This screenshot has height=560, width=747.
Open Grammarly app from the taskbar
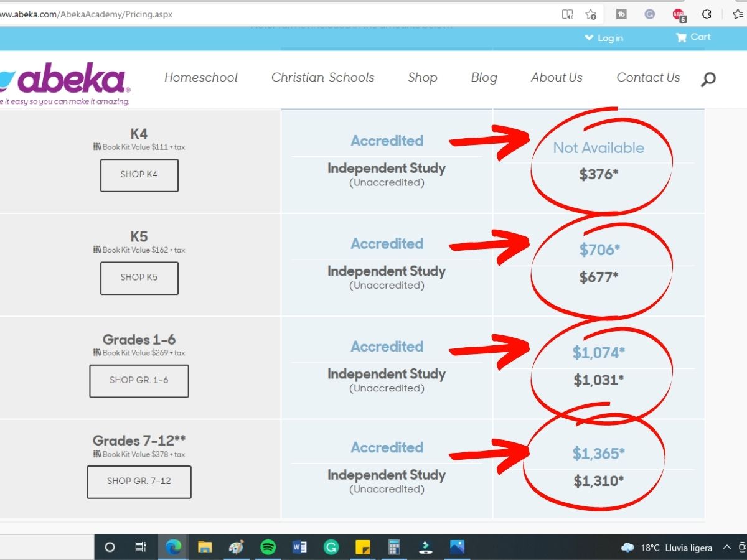(x=331, y=548)
